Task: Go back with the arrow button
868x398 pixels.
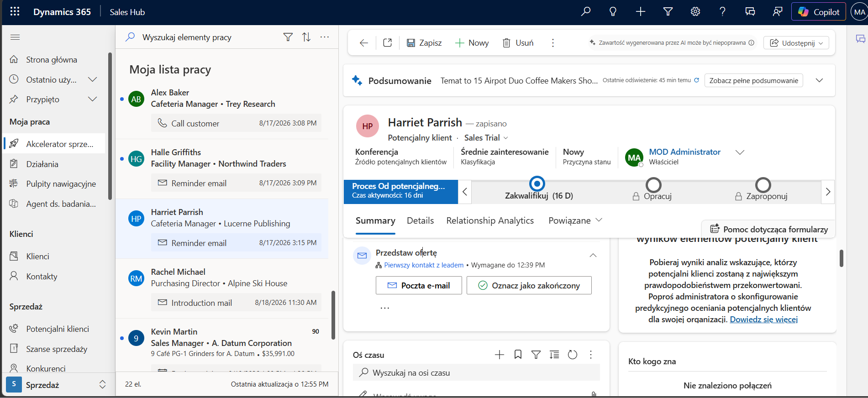Action: pyautogui.click(x=364, y=43)
